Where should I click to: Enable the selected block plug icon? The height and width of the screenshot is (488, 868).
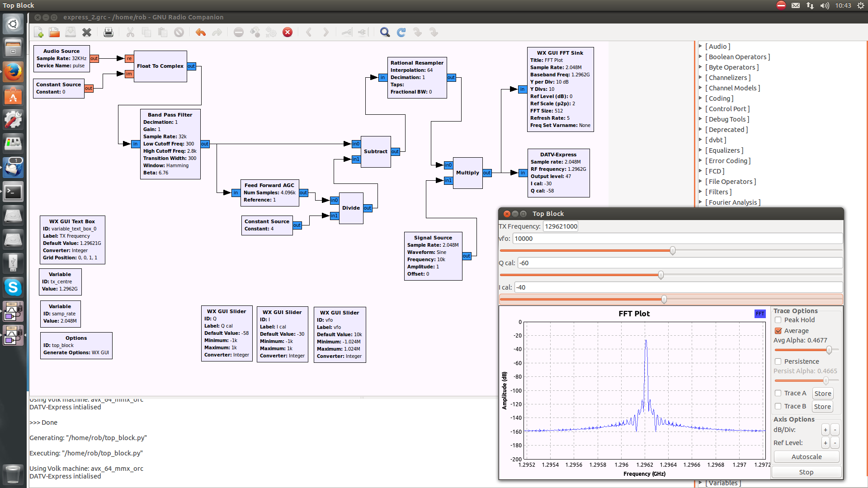click(x=347, y=32)
